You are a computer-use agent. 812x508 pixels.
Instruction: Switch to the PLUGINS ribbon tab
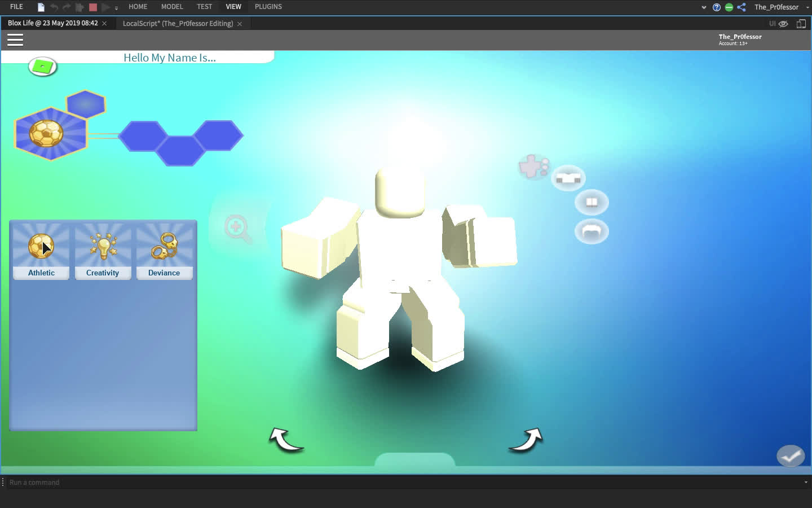[x=268, y=7]
